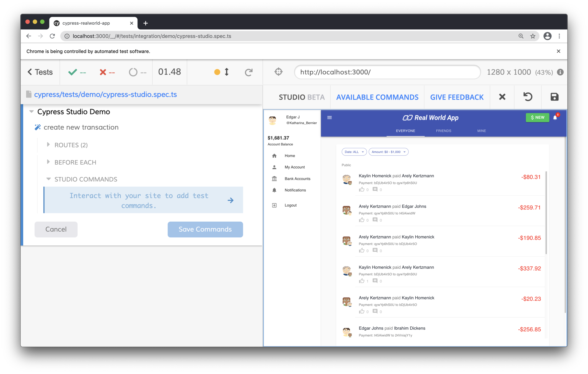Expand the ROUTES (2) section
Image resolution: width=588 pixels, height=374 pixels.
pyautogui.click(x=71, y=145)
